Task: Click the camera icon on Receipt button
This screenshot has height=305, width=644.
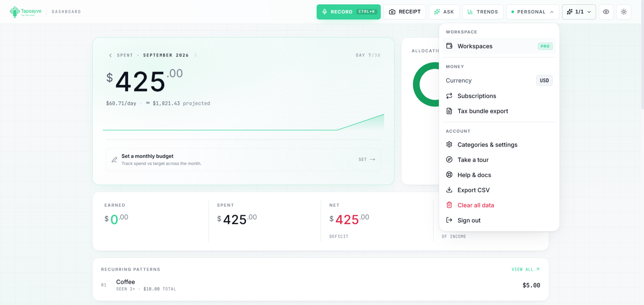Action: click(392, 12)
